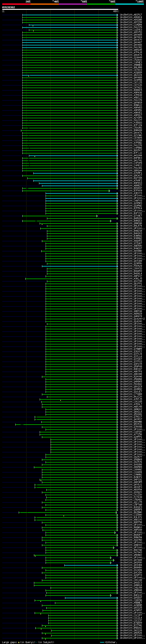Select the UniRef100_P47943 hit
The image size is (146, 644).
[x=131, y=552]
